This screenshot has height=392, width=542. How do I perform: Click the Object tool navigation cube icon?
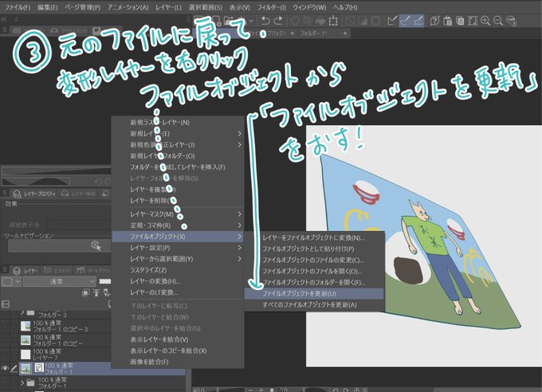[96, 245]
